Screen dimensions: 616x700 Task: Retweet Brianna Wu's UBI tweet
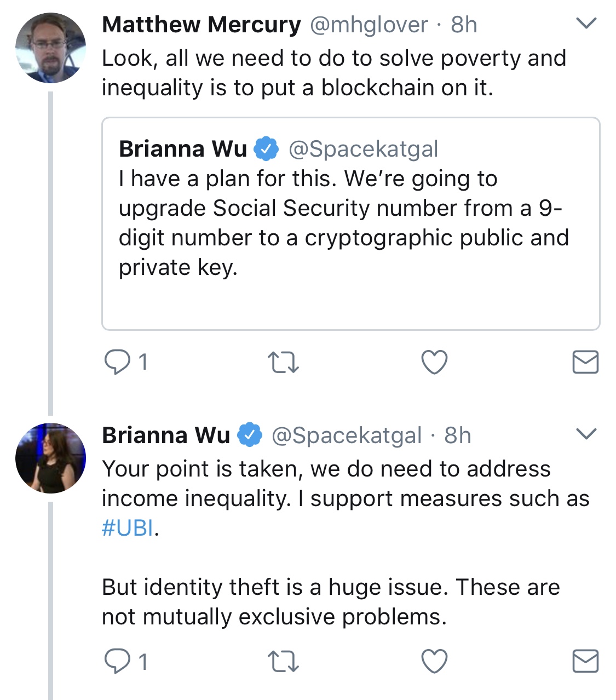tap(283, 662)
